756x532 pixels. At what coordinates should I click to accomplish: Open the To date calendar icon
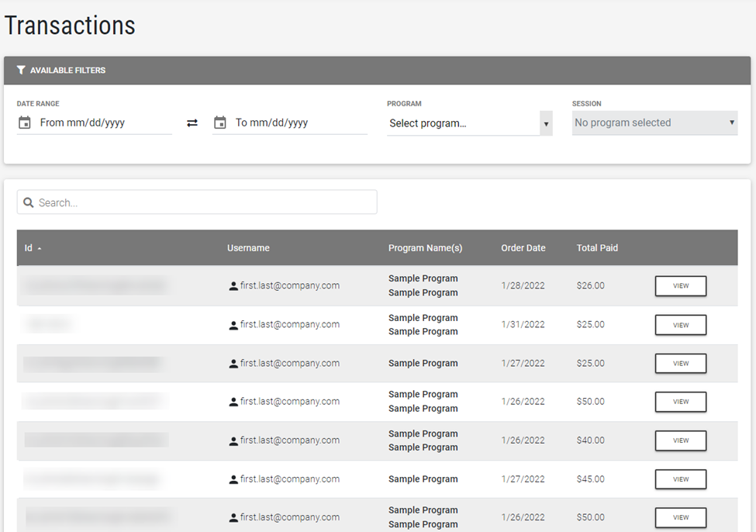coord(220,123)
